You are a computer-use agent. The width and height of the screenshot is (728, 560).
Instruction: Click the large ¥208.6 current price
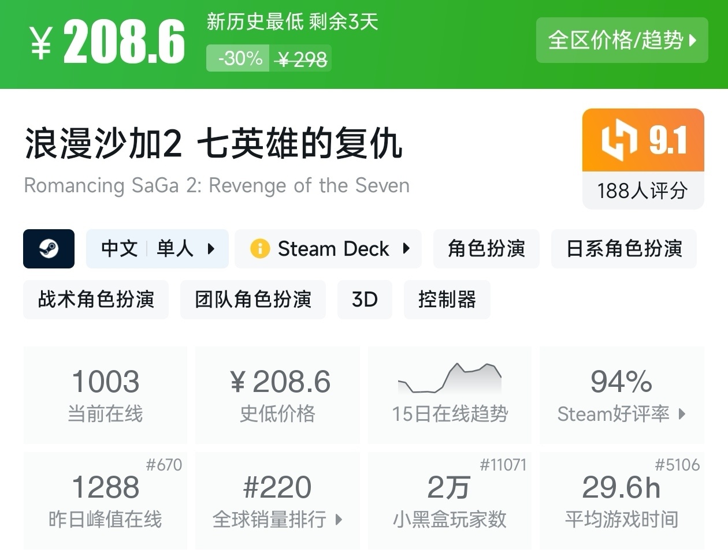coord(107,42)
